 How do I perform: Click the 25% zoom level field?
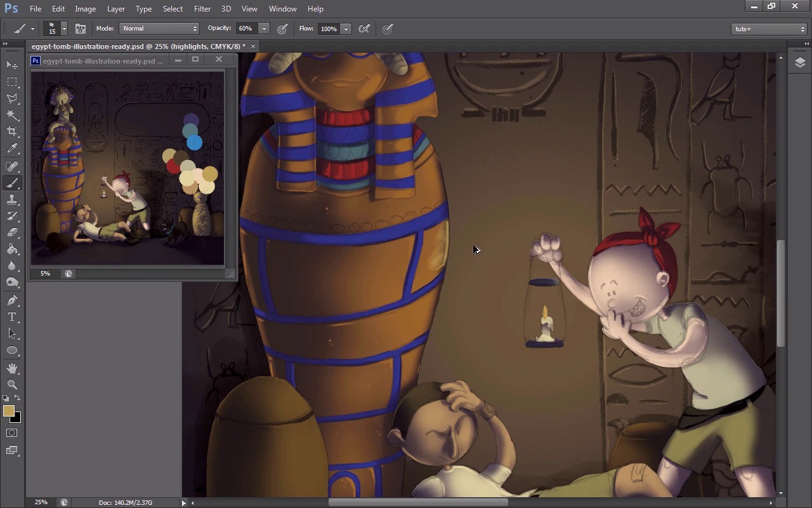point(41,502)
